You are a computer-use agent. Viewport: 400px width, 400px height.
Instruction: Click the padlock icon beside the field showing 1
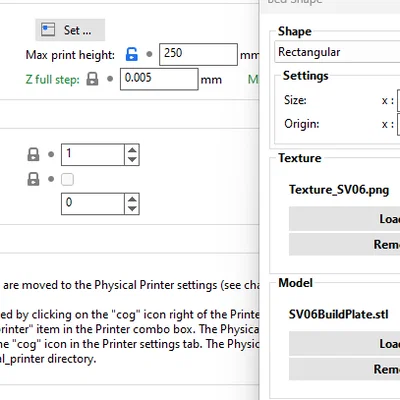pyautogui.click(x=33, y=154)
